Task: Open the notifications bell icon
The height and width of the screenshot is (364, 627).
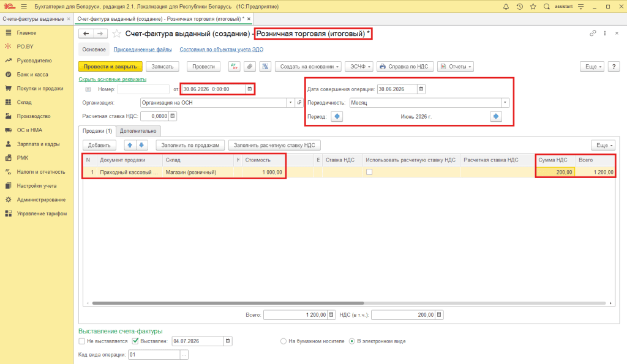Action: pyautogui.click(x=506, y=6)
